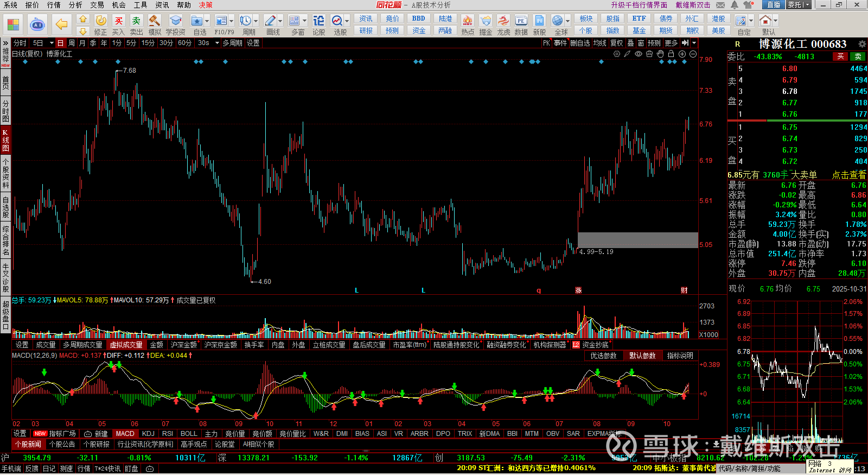
Task: Toggle the chart lock icon
Action: [x=671, y=54]
